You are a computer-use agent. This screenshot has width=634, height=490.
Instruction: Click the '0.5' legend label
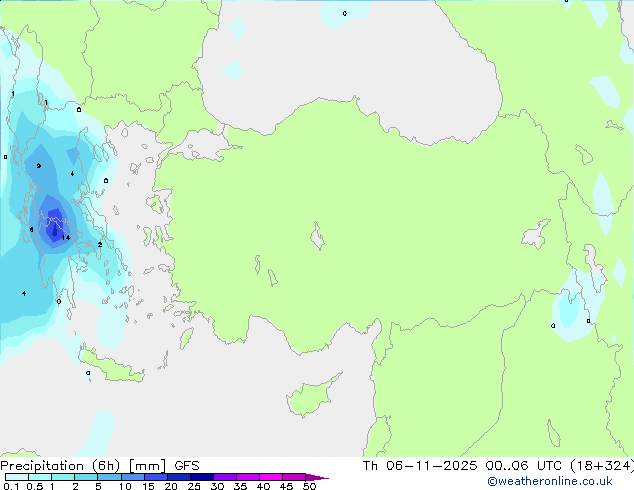(34, 486)
